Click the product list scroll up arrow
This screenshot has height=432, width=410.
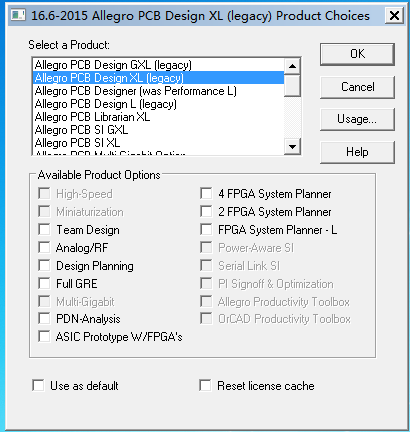click(x=292, y=66)
